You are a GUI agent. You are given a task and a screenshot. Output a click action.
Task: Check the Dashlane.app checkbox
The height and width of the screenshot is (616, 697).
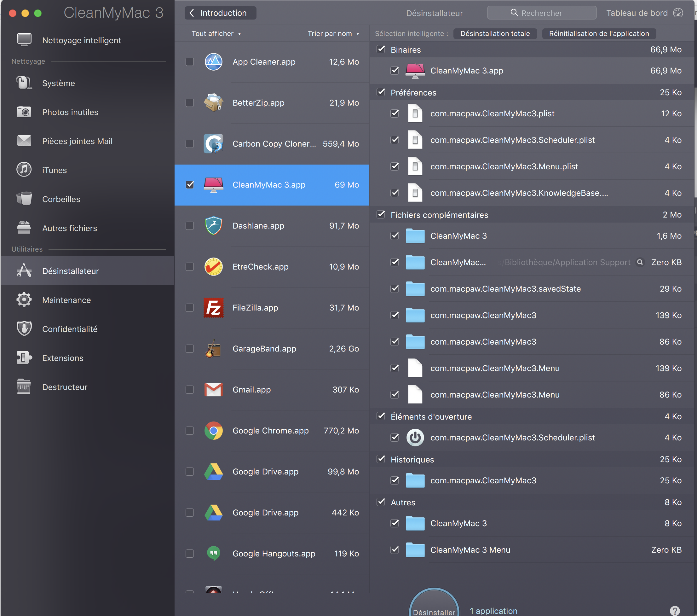190,225
